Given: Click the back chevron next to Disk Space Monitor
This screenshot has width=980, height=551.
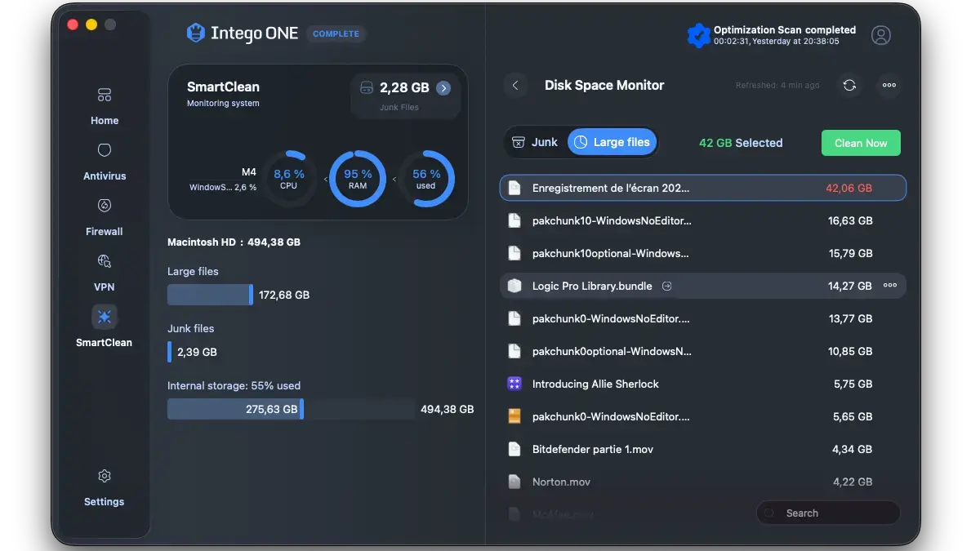Looking at the screenshot, I should (x=515, y=85).
